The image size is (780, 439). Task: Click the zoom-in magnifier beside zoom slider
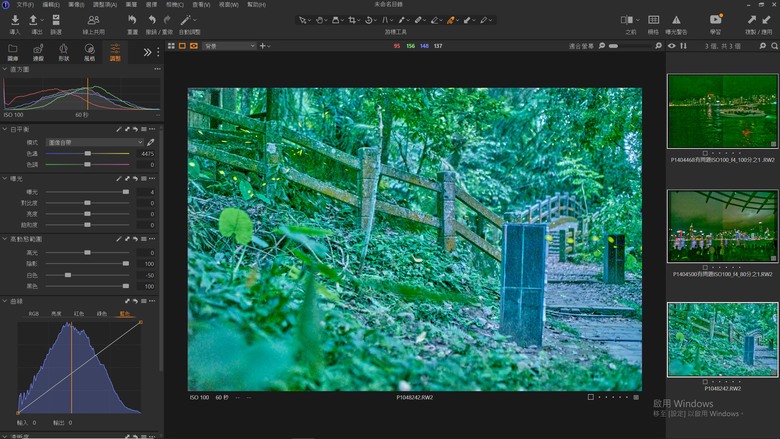tap(658, 46)
